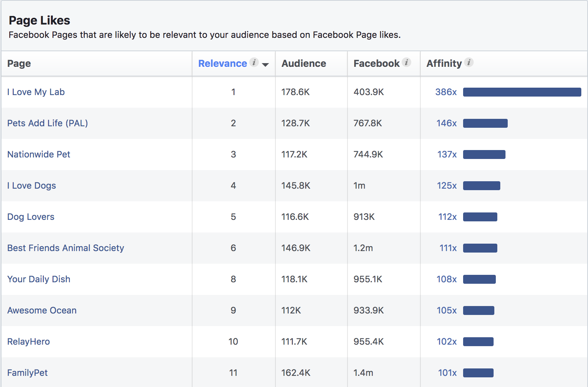Open the I Love Dogs page
This screenshot has width=588, height=387.
(x=32, y=186)
